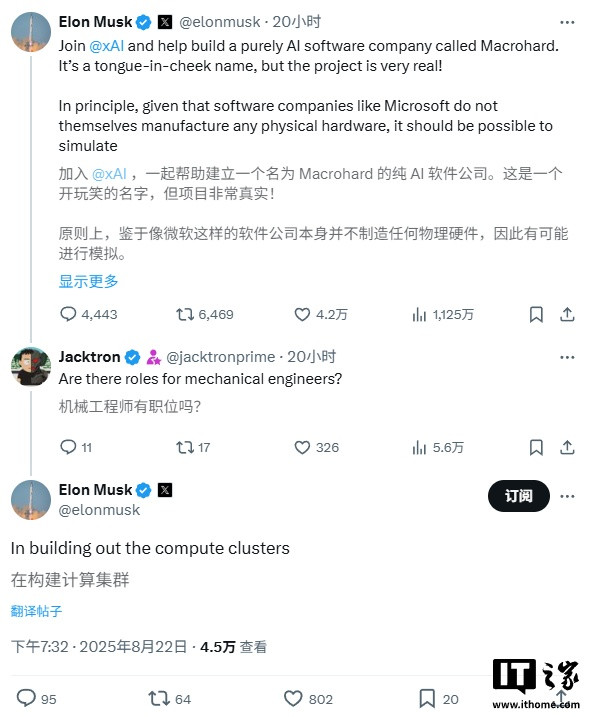This screenshot has height=717, width=590.
Task: Open Jacktron's profile avatar
Action: [31, 367]
